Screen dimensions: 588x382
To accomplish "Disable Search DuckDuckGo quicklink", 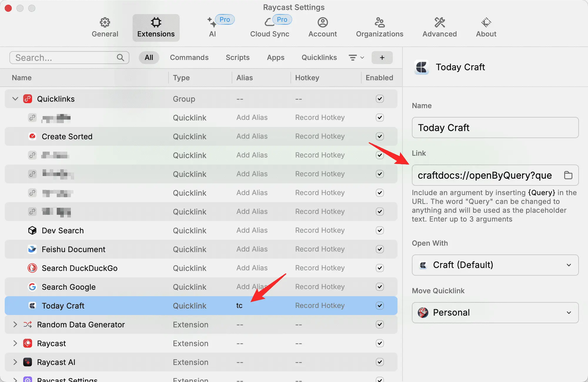I will point(380,268).
